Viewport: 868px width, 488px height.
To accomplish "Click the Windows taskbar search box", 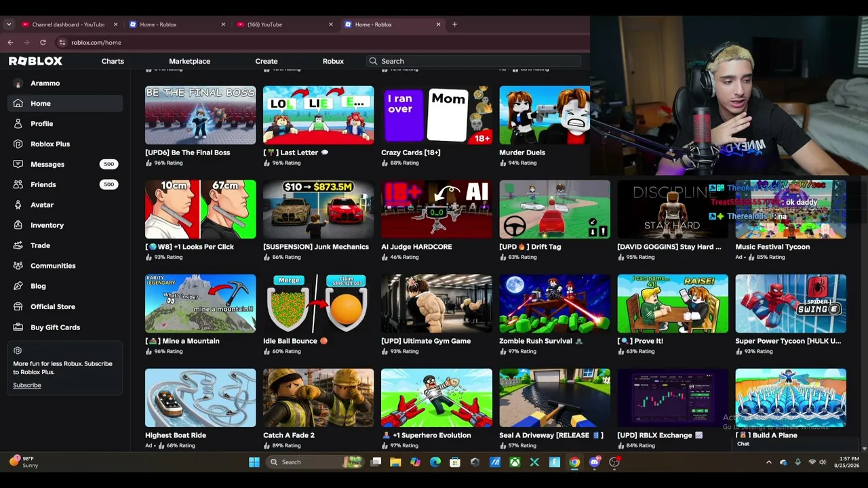I will pyautogui.click(x=315, y=462).
